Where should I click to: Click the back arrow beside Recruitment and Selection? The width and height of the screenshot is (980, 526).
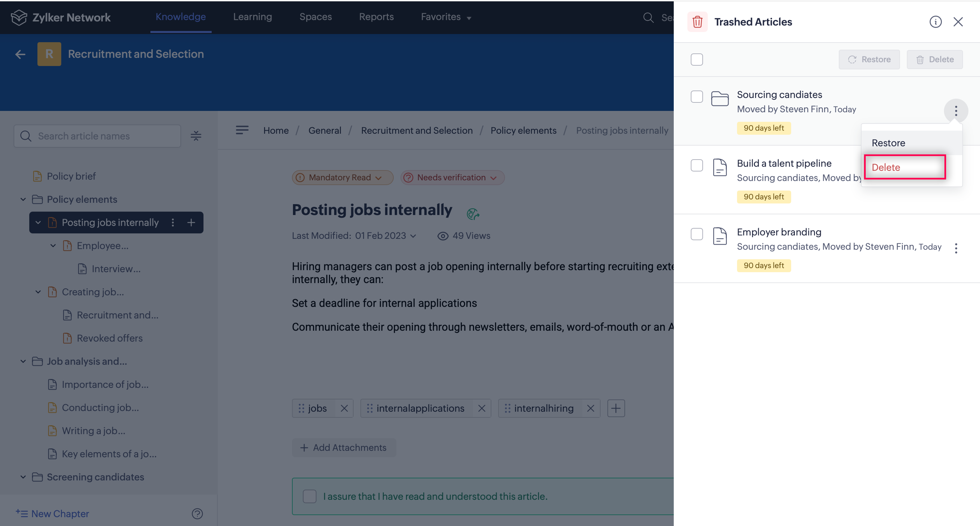tap(20, 54)
